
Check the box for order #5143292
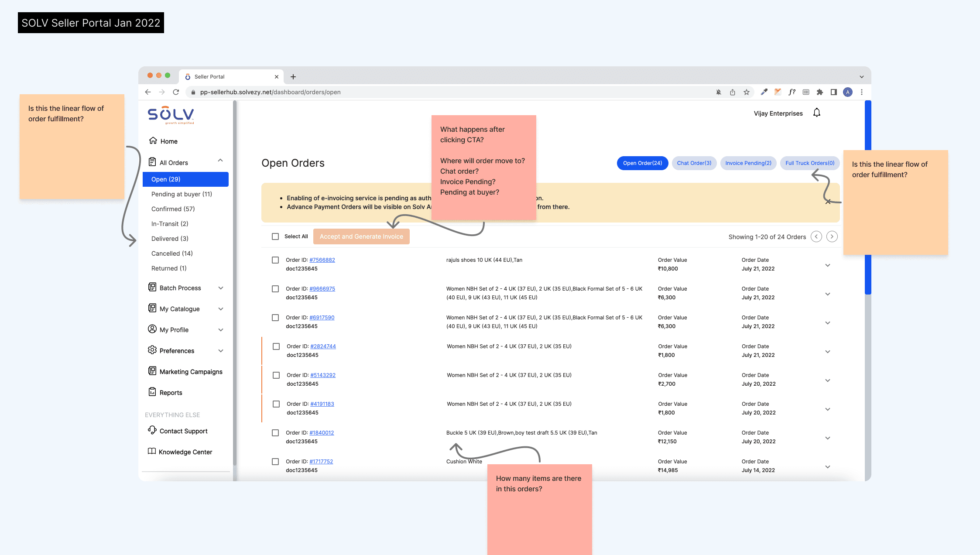[x=276, y=375]
